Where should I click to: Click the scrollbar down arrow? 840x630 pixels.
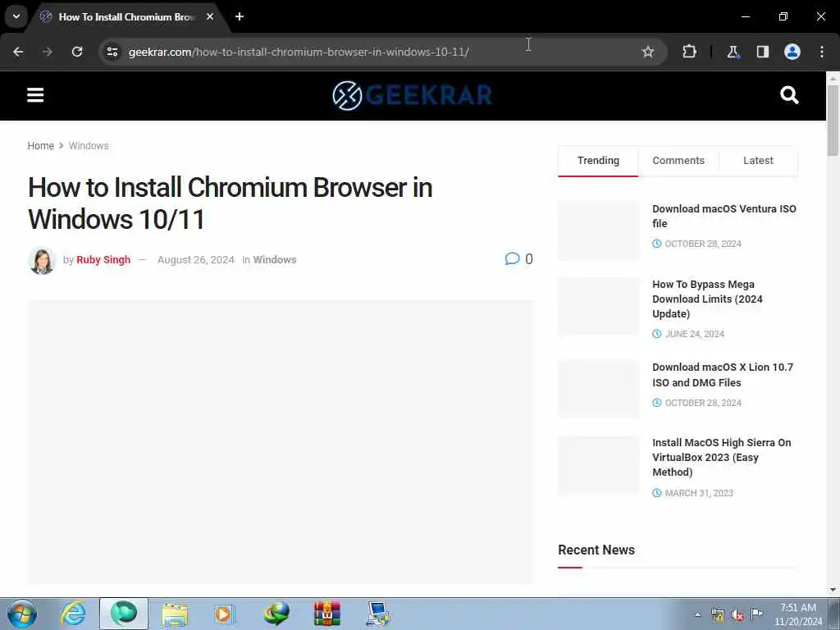tap(833, 590)
